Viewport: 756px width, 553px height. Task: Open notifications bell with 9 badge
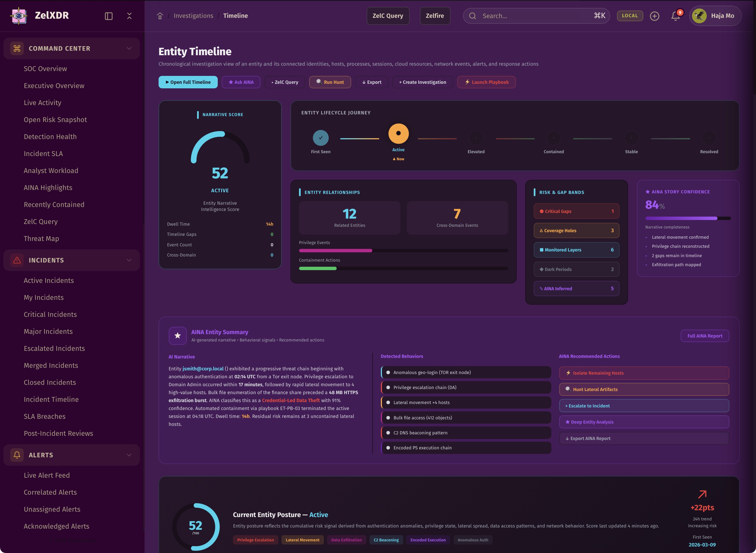pyautogui.click(x=675, y=16)
